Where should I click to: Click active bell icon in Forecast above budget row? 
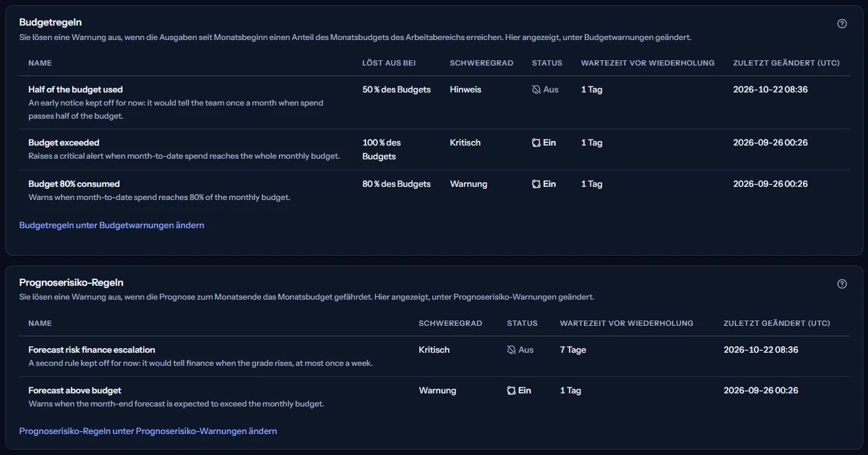coord(511,391)
